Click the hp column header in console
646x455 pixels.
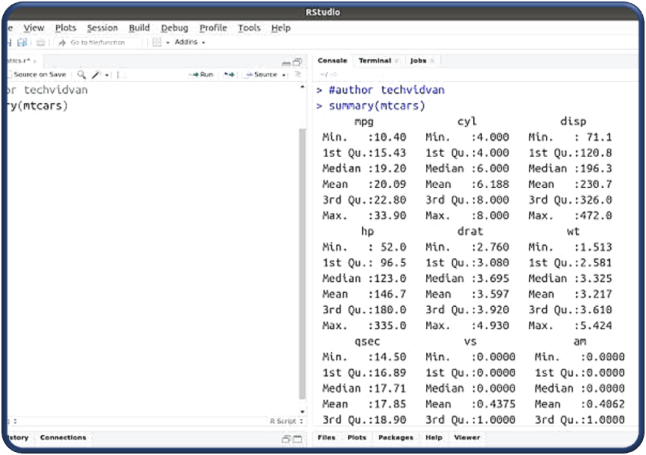[367, 231]
